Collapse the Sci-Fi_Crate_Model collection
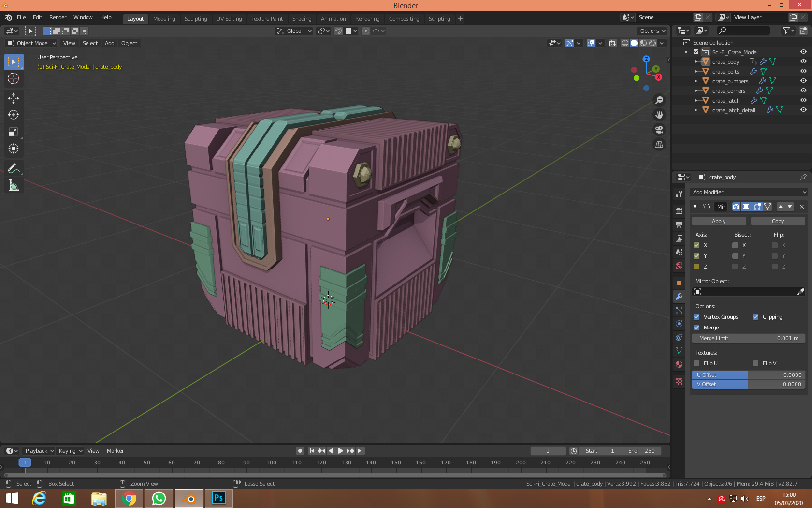The width and height of the screenshot is (812, 508). click(x=686, y=52)
